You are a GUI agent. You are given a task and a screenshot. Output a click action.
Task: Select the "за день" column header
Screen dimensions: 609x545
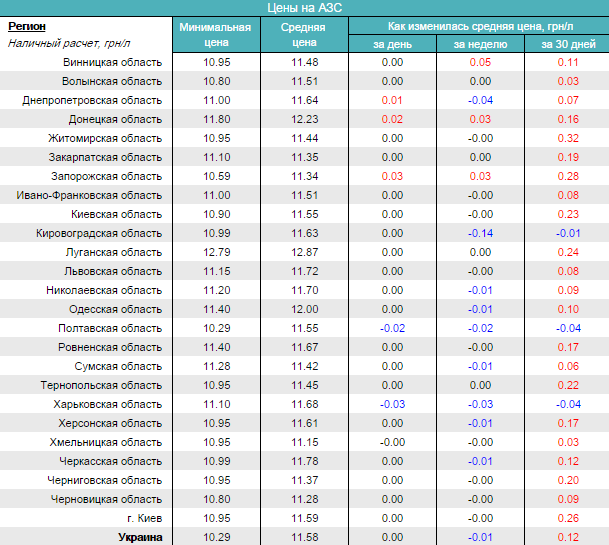tap(391, 44)
